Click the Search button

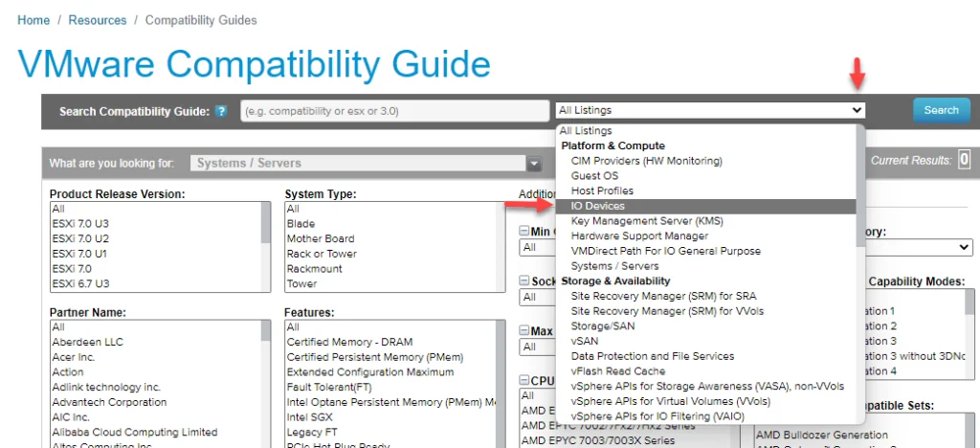click(x=942, y=110)
